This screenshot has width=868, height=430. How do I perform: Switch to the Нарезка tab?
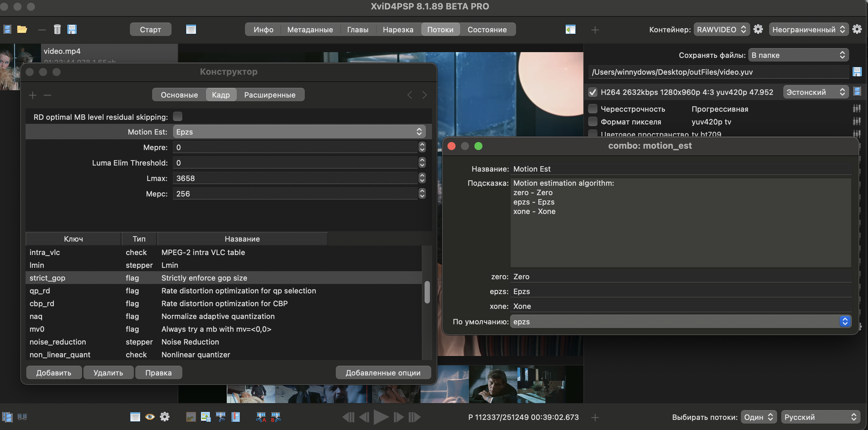398,29
